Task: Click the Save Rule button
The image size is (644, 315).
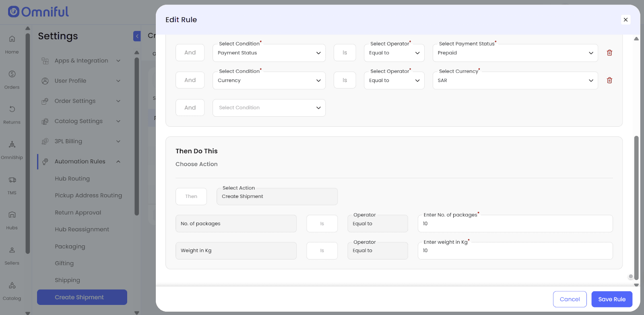Action: [x=611, y=299]
